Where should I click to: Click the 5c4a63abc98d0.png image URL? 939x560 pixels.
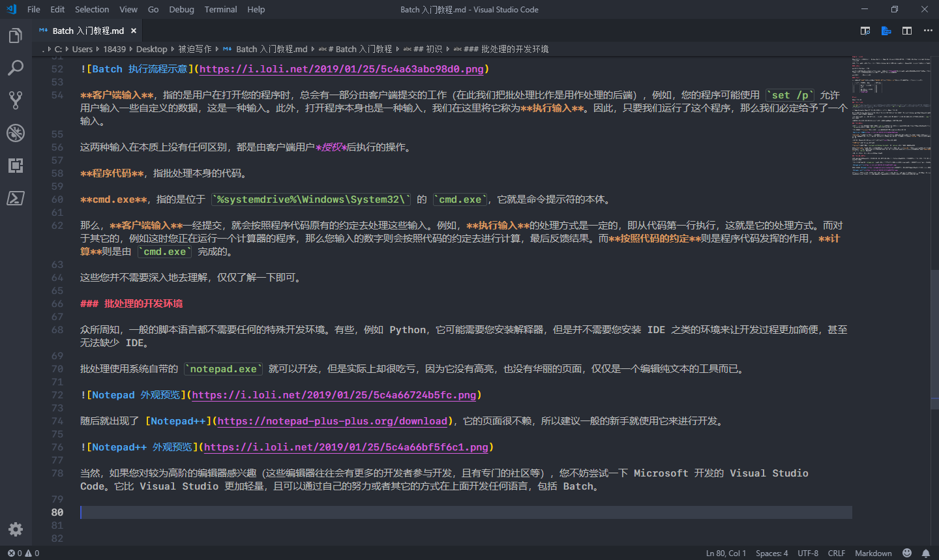[x=342, y=69]
